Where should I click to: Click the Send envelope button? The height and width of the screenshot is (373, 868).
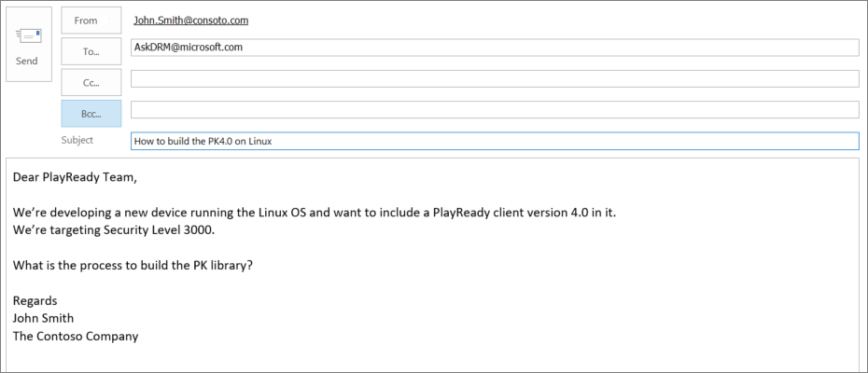coord(29,44)
